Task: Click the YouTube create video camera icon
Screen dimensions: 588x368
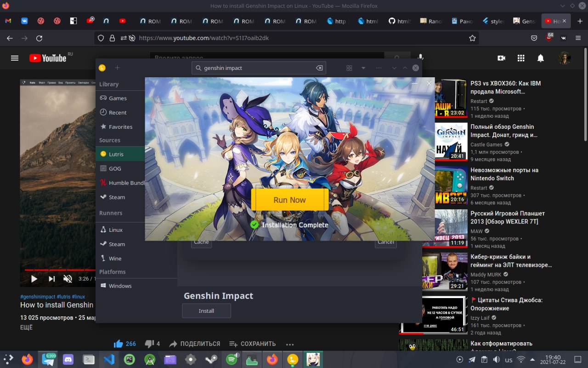Action: tap(501, 58)
